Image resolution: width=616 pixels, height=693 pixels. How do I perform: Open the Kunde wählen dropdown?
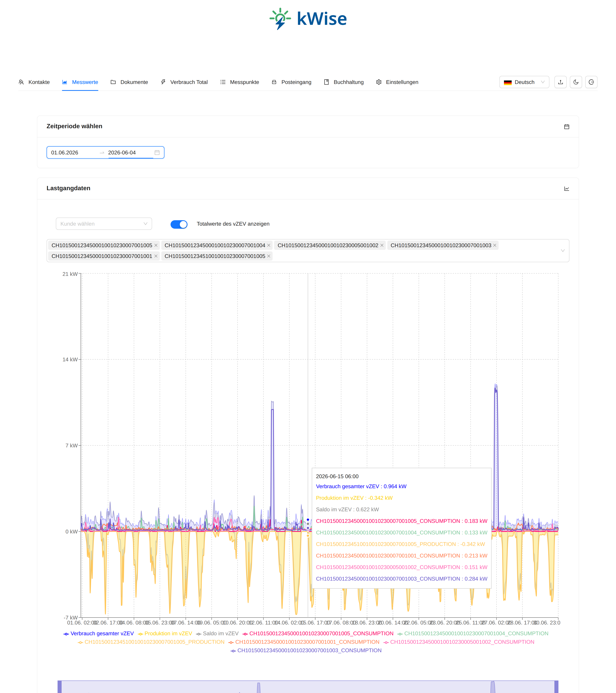point(104,224)
